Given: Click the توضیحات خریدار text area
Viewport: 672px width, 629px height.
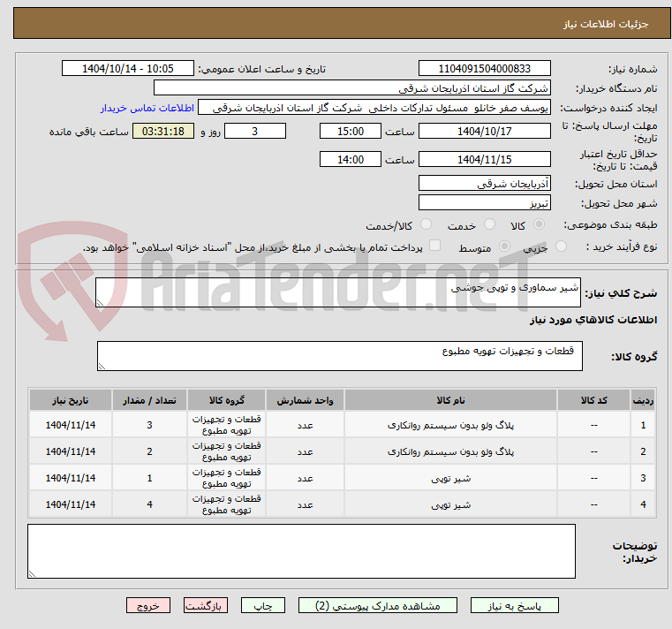Looking at the screenshot, I should click(x=301, y=551).
